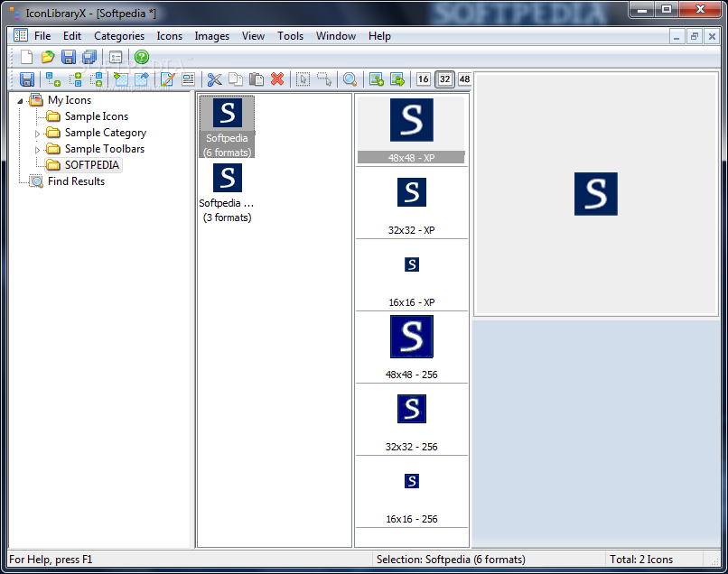Click the add category before icon
Screen dimensions: 728x574
click(x=76, y=79)
